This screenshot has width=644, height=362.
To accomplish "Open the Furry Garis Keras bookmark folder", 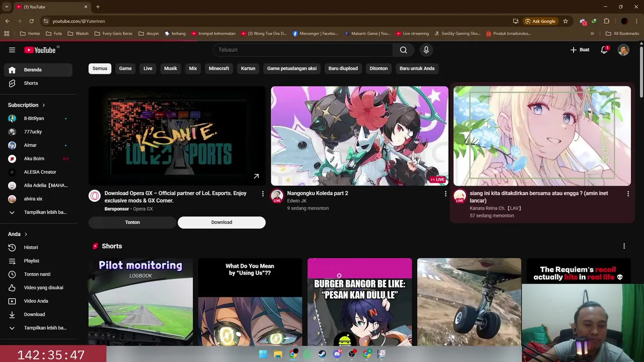I will (x=113, y=34).
